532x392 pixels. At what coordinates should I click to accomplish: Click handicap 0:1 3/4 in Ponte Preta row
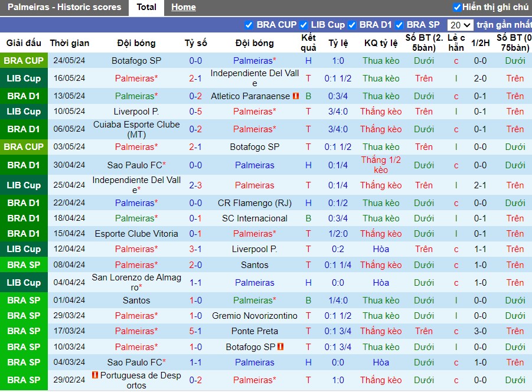coord(338,331)
